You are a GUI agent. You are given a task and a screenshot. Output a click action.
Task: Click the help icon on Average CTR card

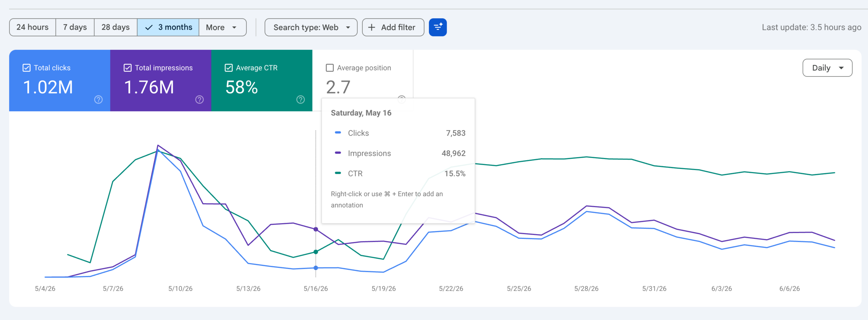(301, 100)
